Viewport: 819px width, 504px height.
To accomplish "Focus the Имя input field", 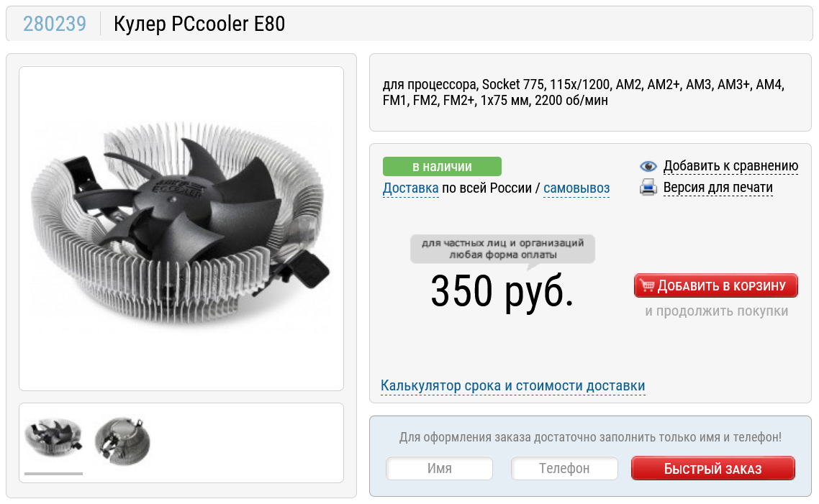I will 439,469.
